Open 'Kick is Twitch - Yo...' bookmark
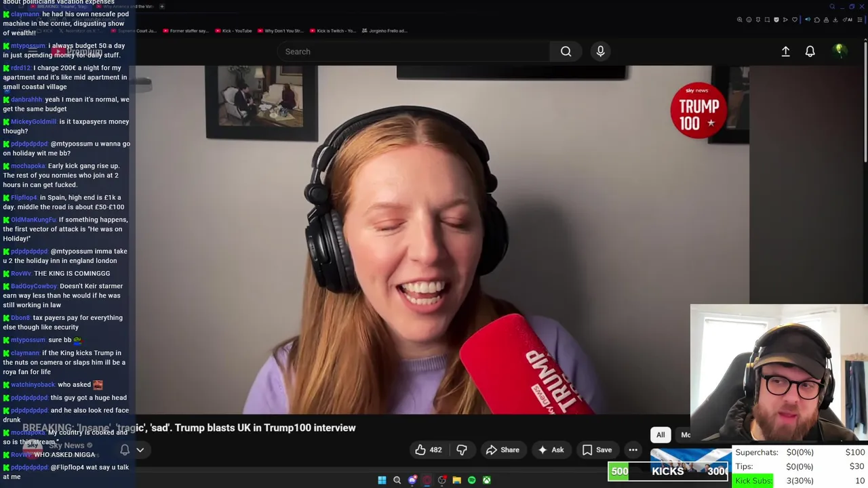Viewport: 868px width, 488px height. [x=332, y=30]
